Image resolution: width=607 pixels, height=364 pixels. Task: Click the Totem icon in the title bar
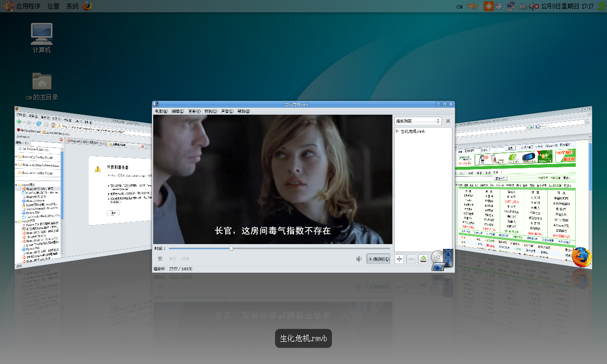[x=156, y=104]
